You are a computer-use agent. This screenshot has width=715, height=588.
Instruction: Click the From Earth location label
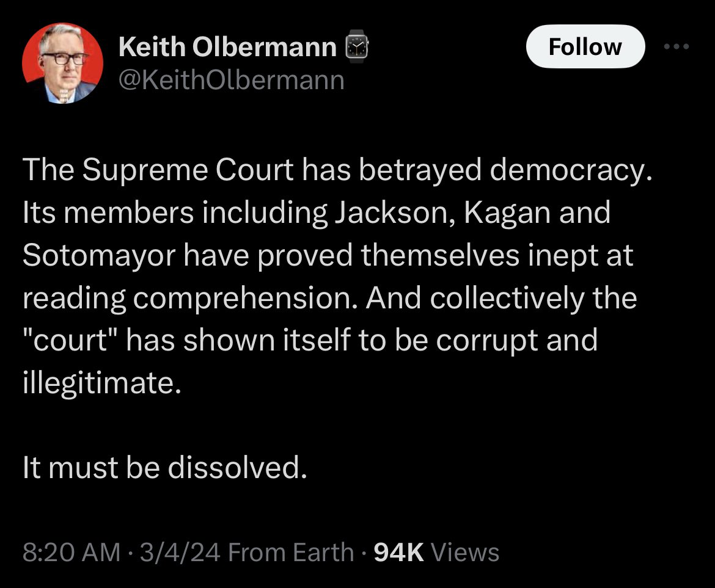click(292, 552)
